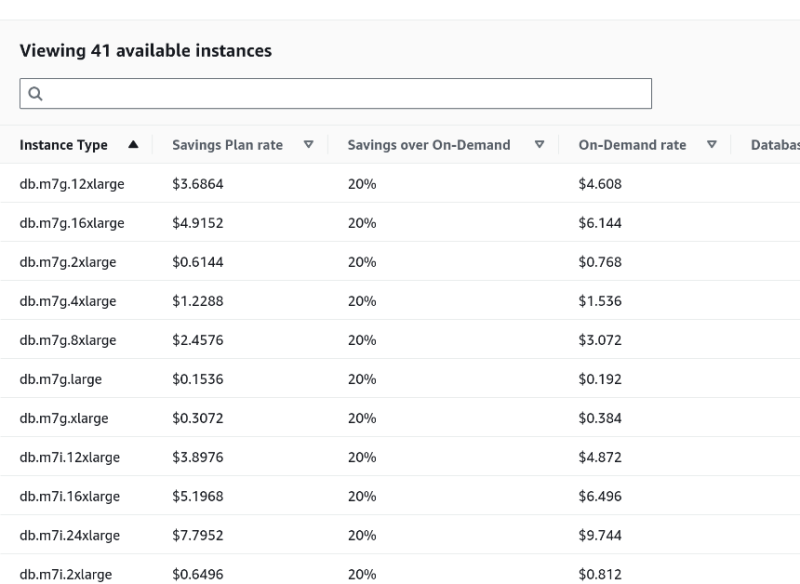Focus the instance search input field
The width and height of the screenshot is (800, 584).
340,94
